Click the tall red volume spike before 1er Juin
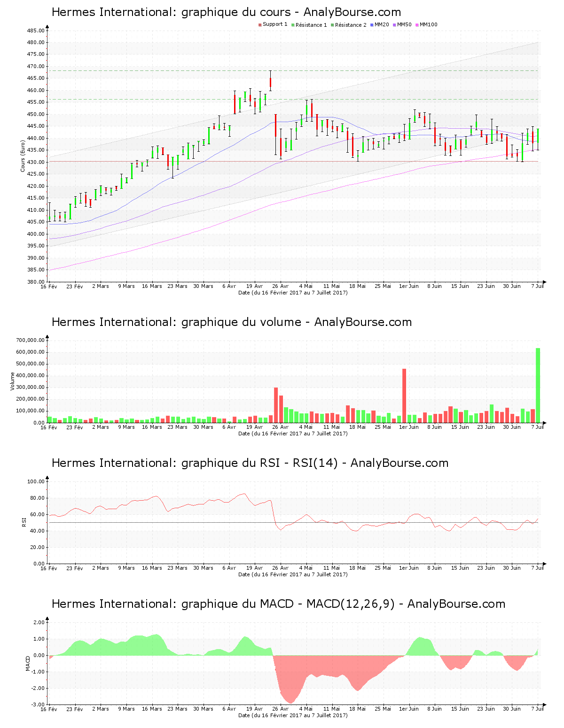The height and width of the screenshot is (728, 564). coord(404,395)
